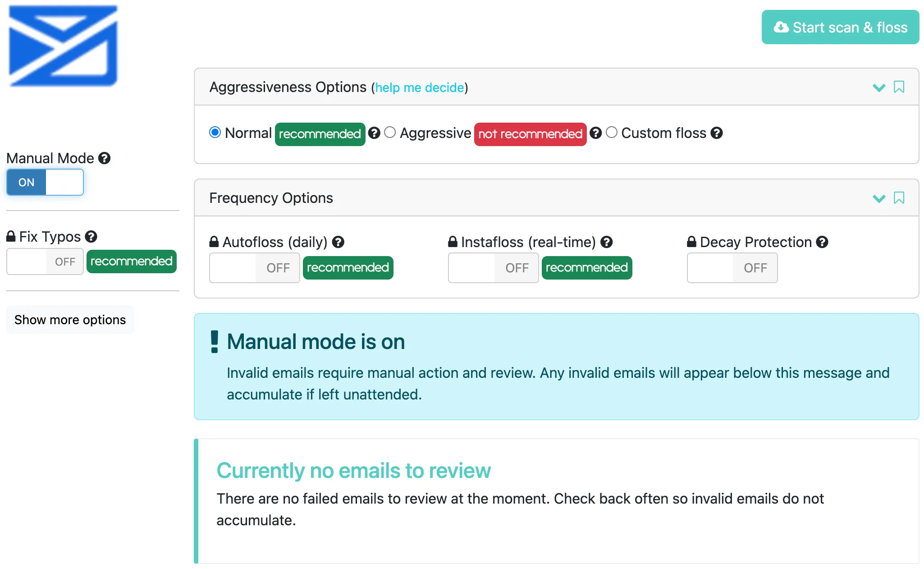Bookmark the Aggressiveness Options panel

pos(899,87)
